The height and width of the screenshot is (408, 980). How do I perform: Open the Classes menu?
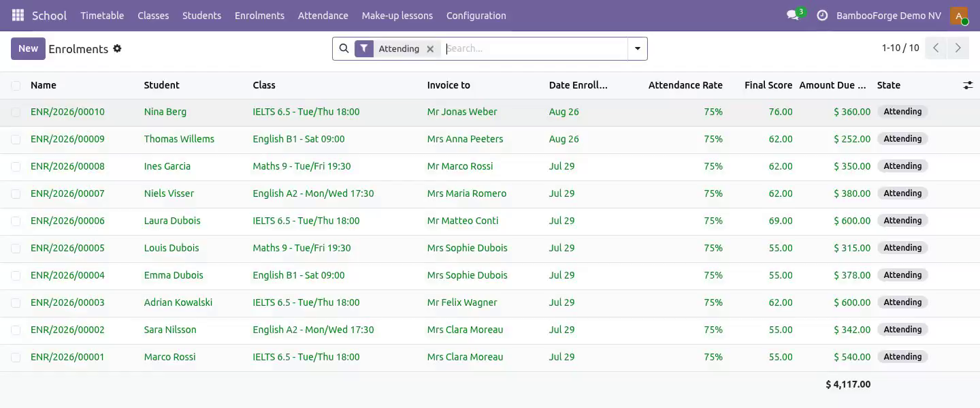[153, 15]
